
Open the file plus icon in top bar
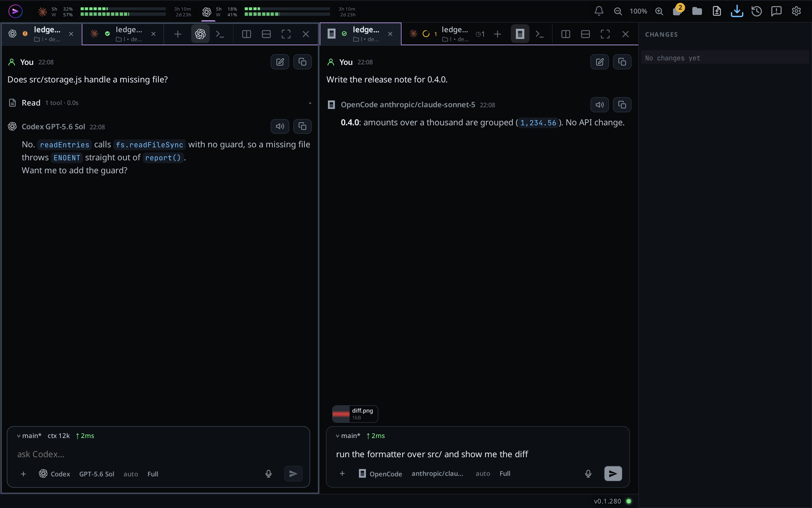(x=717, y=11)
